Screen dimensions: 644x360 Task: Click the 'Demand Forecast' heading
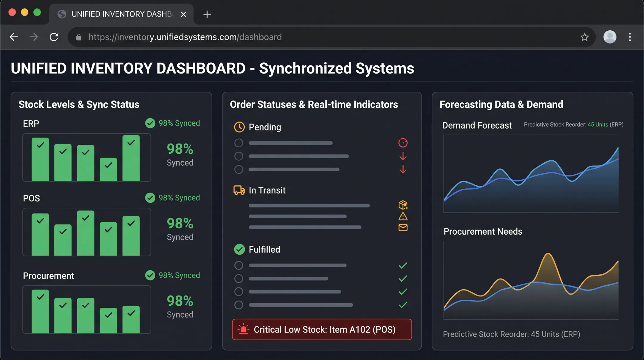tap(477, 125)
